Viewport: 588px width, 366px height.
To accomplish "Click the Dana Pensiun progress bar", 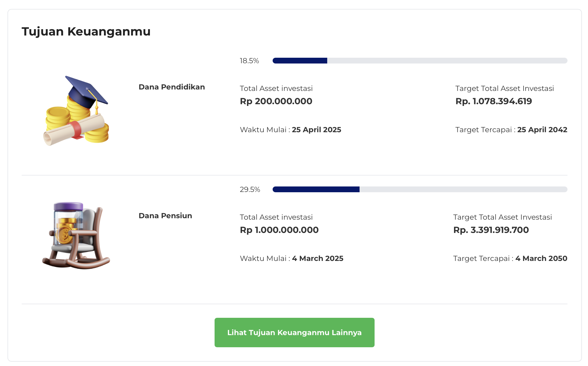I will (420, 189).
